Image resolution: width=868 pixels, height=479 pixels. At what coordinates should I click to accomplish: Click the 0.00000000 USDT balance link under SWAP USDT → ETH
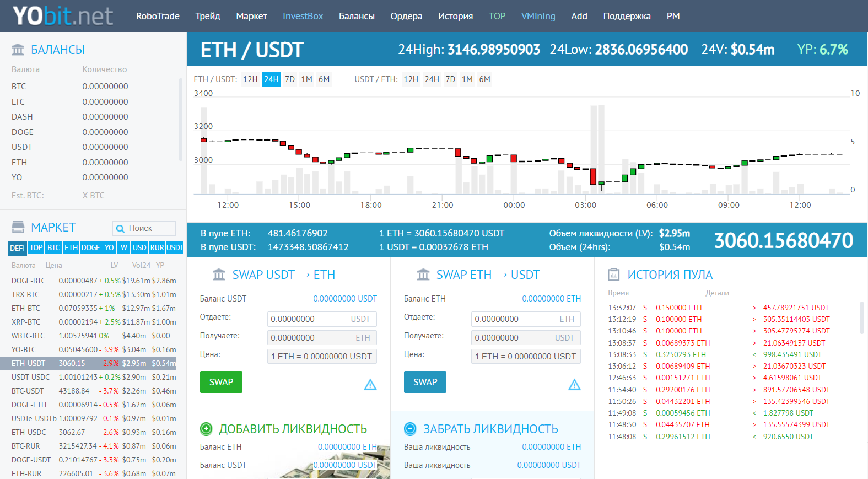point(345,299)
